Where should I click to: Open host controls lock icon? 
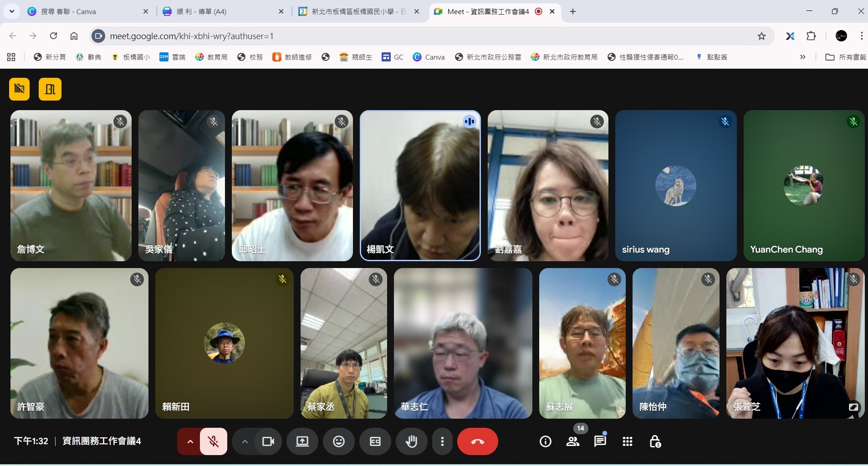point(655,441)
